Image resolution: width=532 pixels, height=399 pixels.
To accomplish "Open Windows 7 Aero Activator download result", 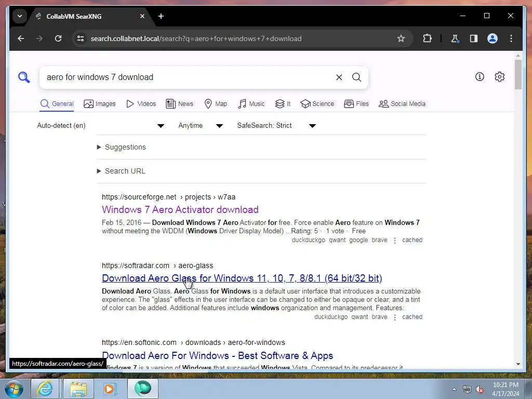I will point(180,210).
